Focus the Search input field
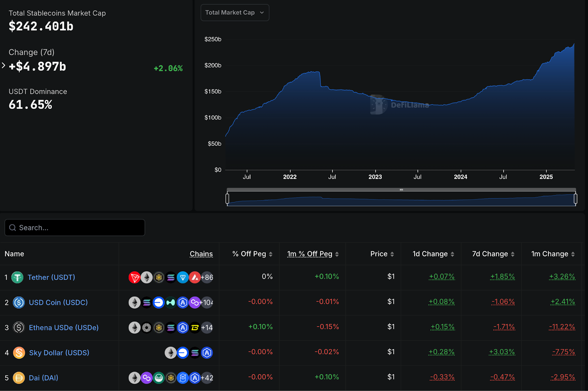Viewport: 588px width, 391px height. [x=75, y=228]
